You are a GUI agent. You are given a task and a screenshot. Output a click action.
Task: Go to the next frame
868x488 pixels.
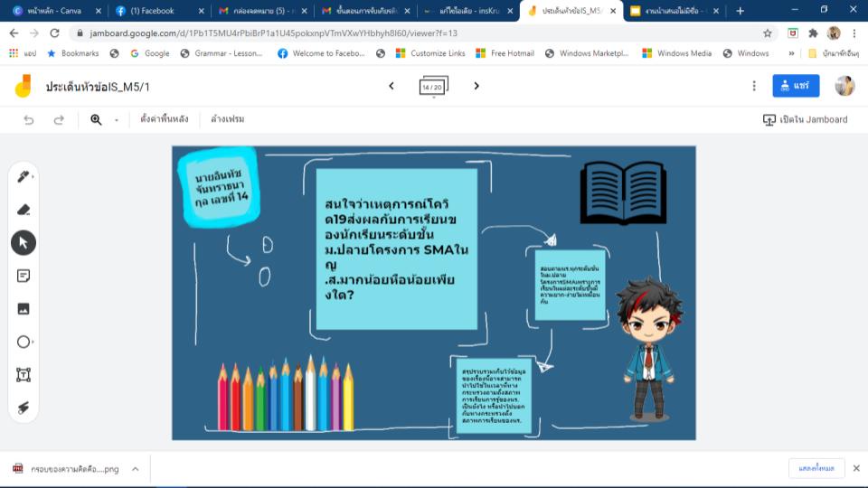coord(476,86)
